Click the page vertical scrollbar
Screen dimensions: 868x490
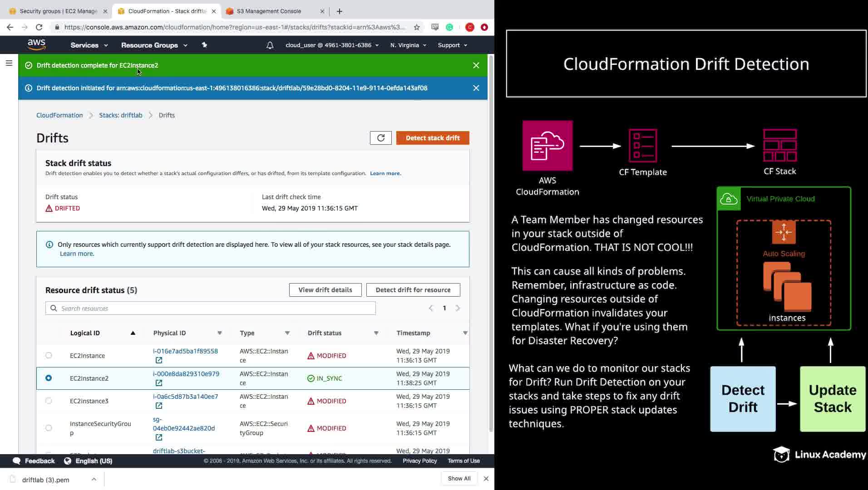pyautogui.click(x=491, y=243)
